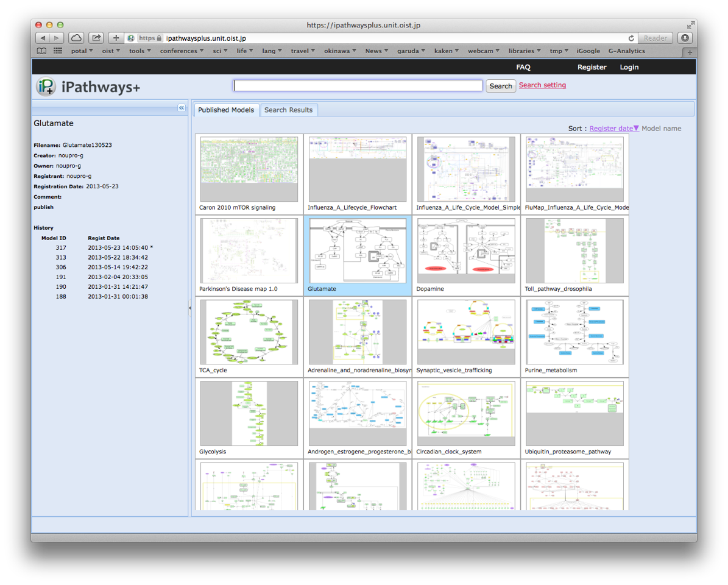Screen dimensions: 728x585
Task: Open Safari downloads icon
Action: [x=685, y=38]
